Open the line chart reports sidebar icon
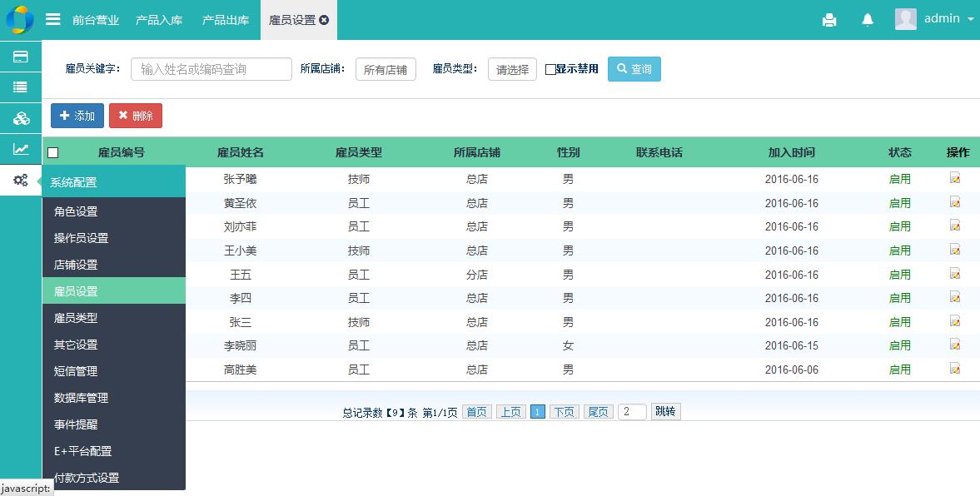The width and height of the screenshot is (980, 496). point(21,150)
